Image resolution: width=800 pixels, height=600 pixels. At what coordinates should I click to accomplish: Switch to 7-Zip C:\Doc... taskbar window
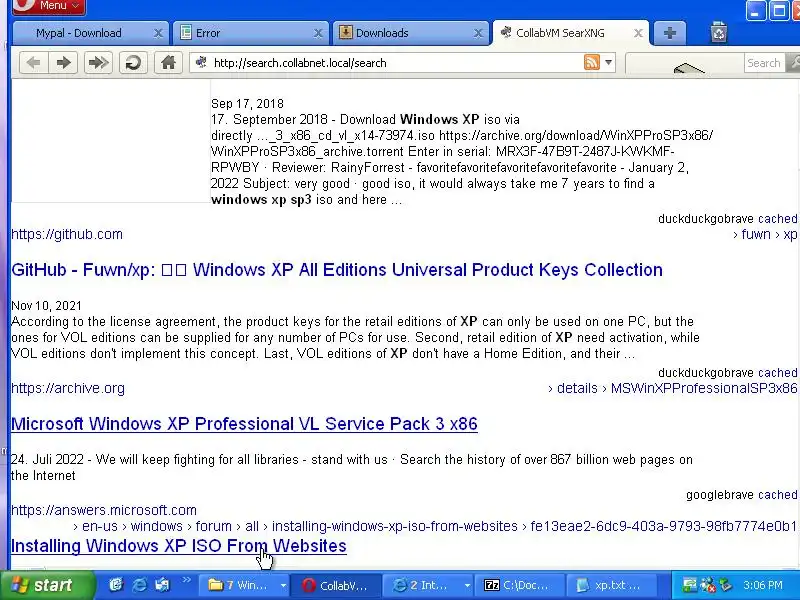pyautogui.click(x=519, y=585)
